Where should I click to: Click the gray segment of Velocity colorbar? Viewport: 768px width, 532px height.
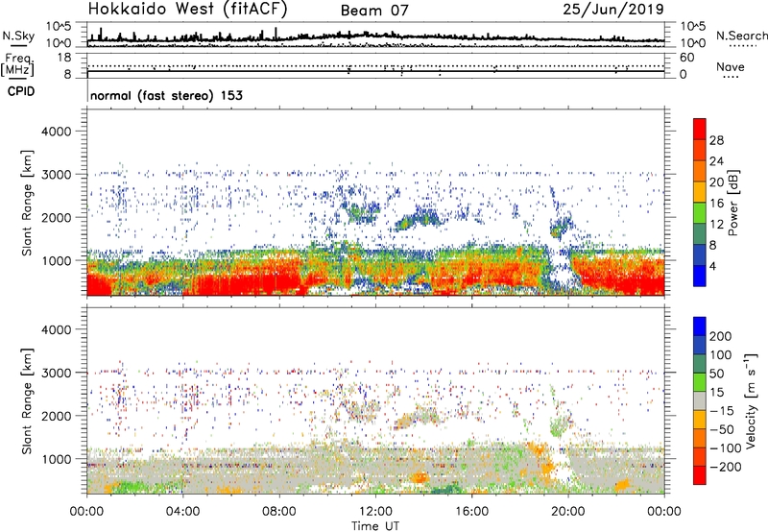[x=700, y=400]
